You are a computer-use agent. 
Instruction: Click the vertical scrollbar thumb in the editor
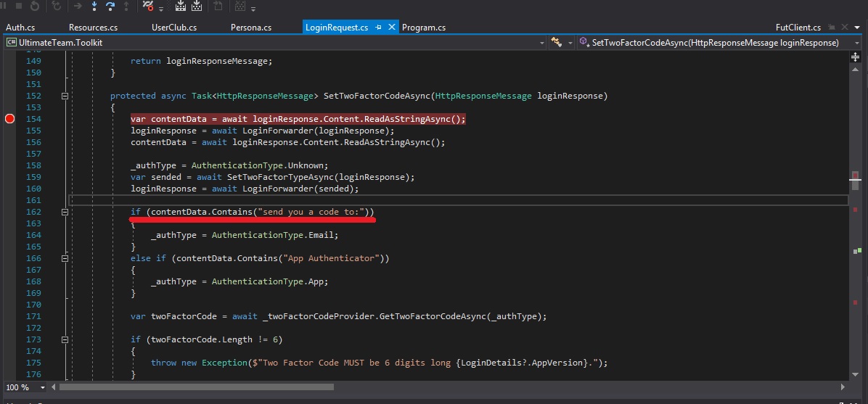[855, 180]
